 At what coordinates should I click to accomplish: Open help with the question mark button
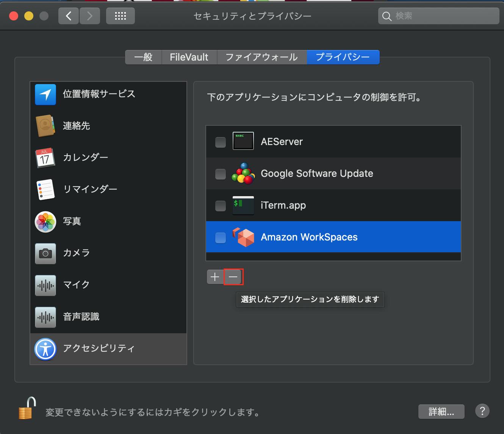tap(482, 411)
